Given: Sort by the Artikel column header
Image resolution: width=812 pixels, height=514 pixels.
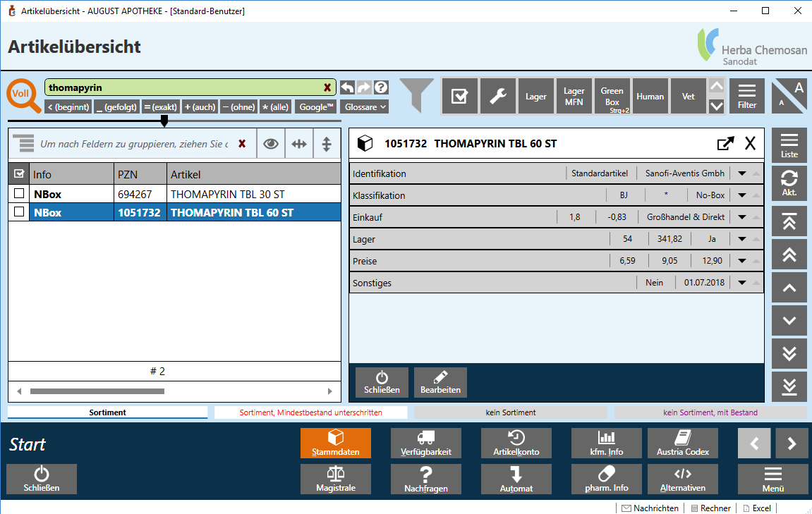Looking at the screenshot, I should click(x=254, y=174).
